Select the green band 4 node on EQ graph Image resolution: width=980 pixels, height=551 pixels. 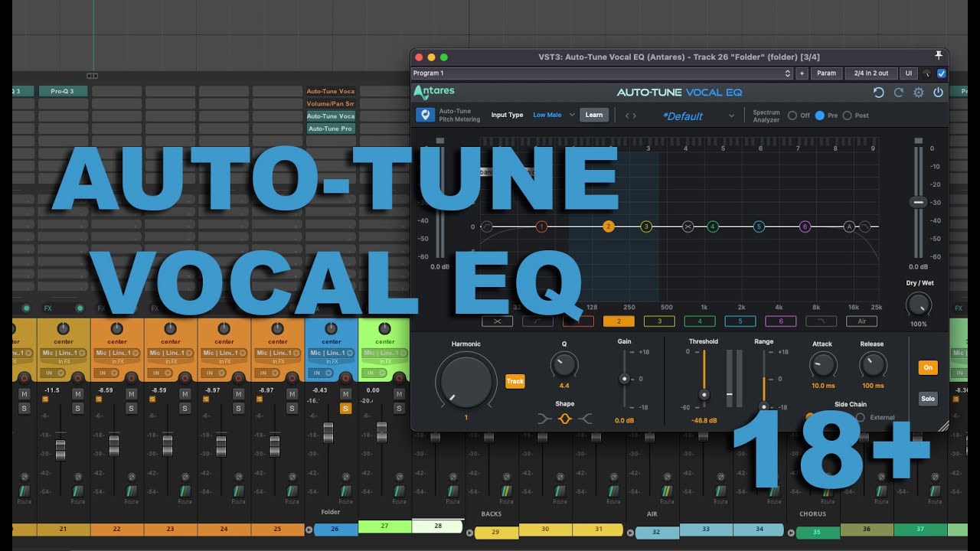713,227
